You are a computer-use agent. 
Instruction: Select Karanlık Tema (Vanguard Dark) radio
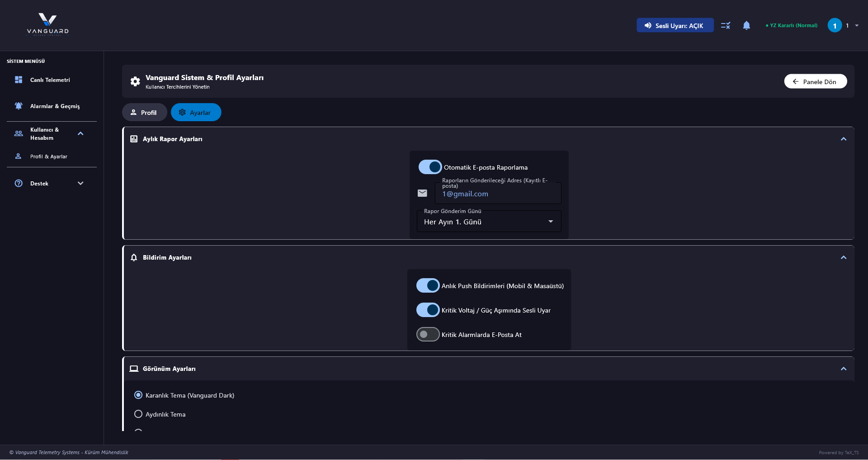pyautogui.click(x=138, y=395)
